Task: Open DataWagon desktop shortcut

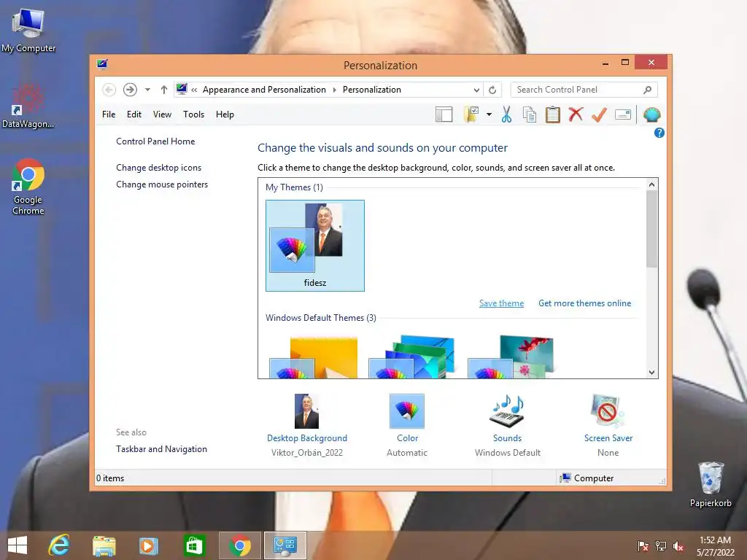Action: [x=28, y=106]
